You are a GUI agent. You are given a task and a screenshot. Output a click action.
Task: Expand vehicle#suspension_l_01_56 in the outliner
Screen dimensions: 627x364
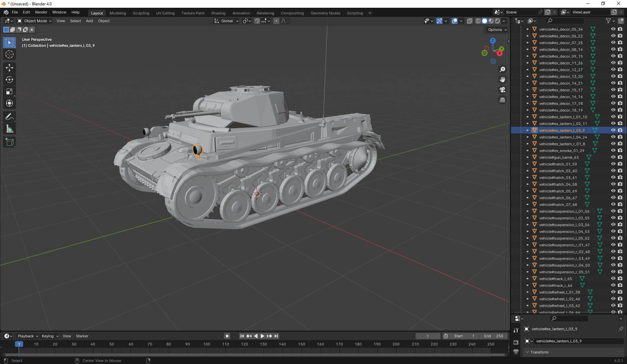(527, 211)
